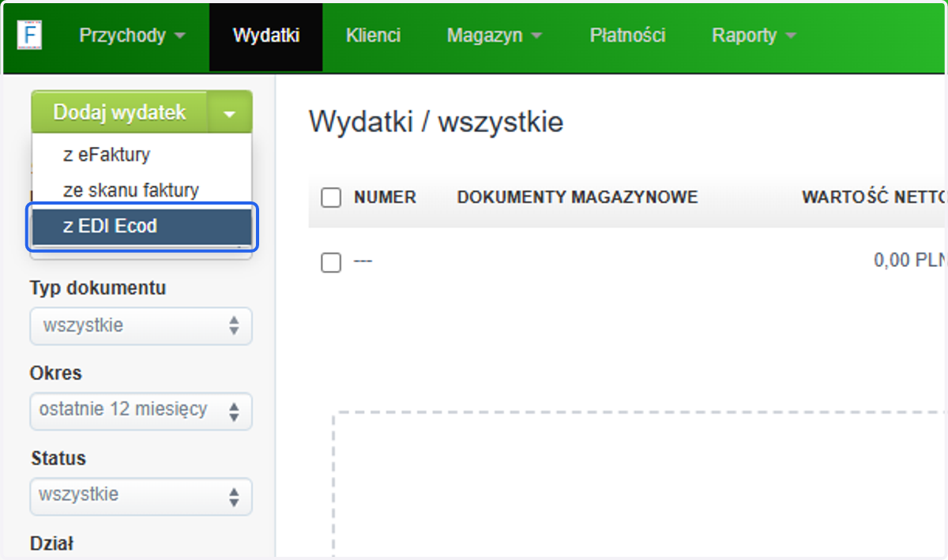Screen dimensions: 948x560
Task: Click the Dział filter label
Action: click(x=51, y=543)
